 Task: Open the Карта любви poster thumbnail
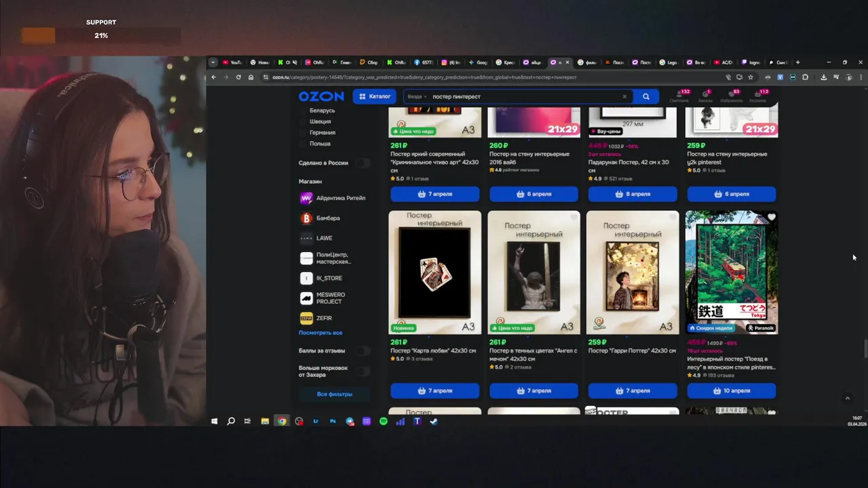pos(435,272)
